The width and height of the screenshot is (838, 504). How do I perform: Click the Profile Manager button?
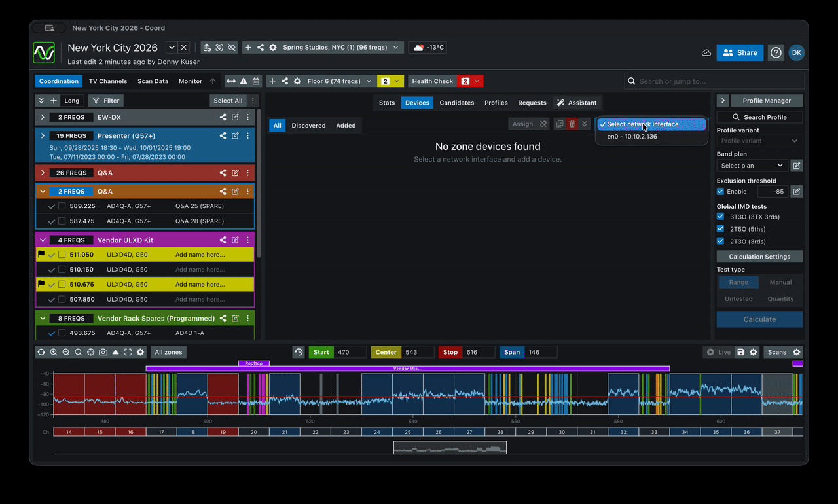pos(766,101)
